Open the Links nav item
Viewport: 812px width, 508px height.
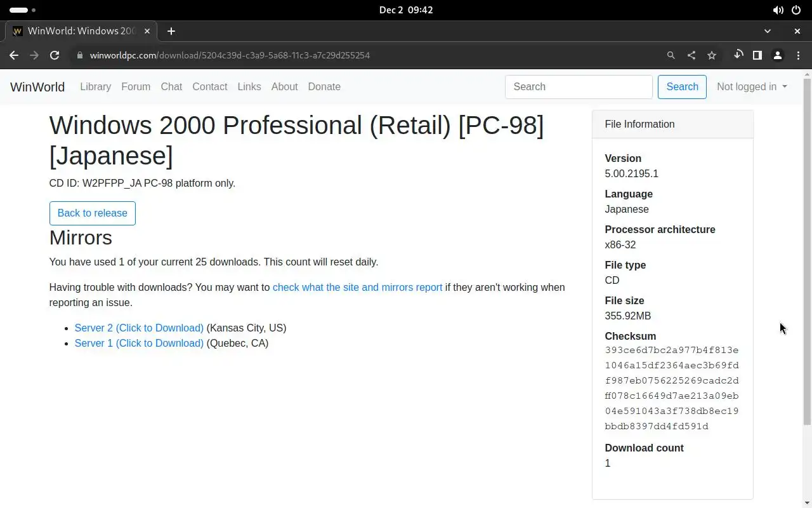pyautogui.click(x=249, y=87)
